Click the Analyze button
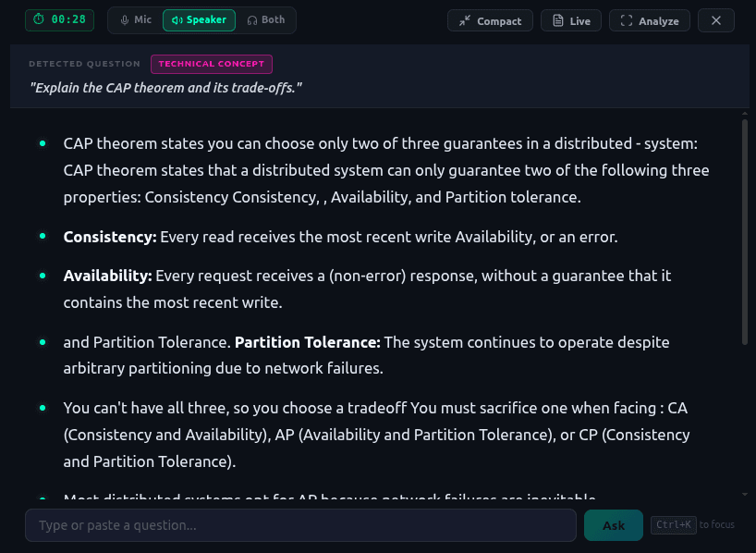The width and height of the screenshot is (756, 553). coord(650,20)
